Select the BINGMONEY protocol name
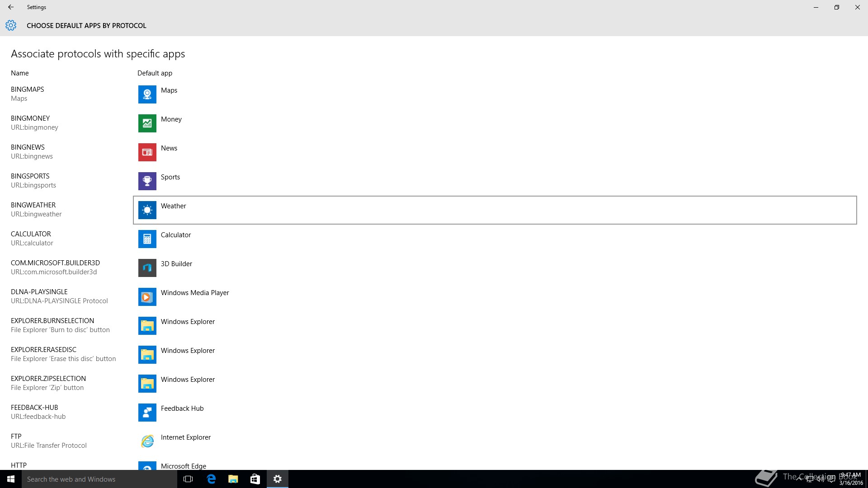The height and width of the screenshot is (488, 868). (30, 118)
